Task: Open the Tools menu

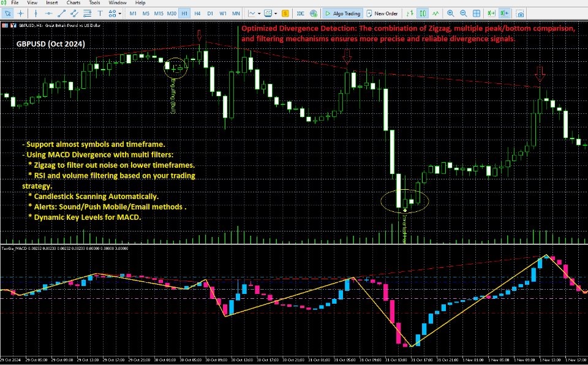Action: (x=94, y=2)
